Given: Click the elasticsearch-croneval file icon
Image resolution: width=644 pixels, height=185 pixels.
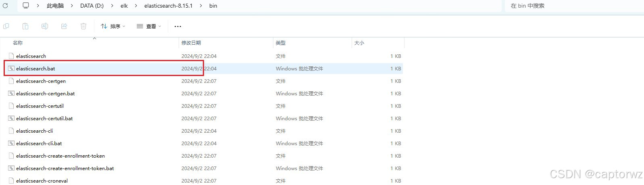Looking at the screenshot, I should [11, 181].
